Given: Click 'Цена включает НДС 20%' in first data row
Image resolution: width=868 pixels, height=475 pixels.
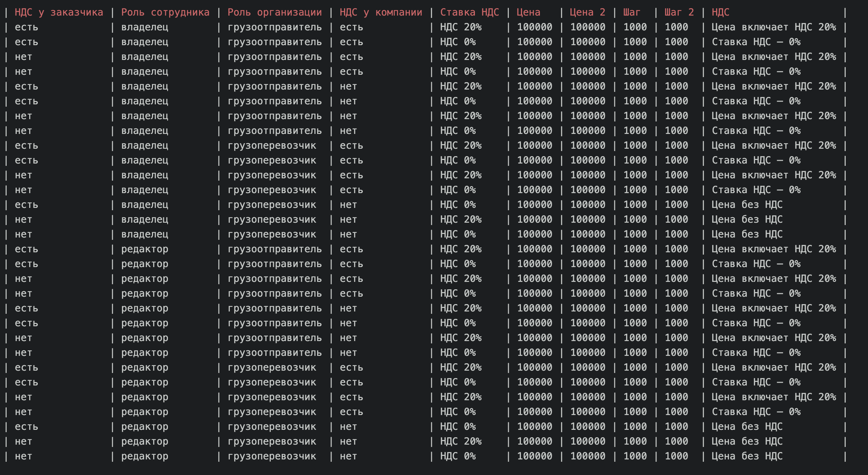Looking at the screenshot, I should [x=773, y=27].
